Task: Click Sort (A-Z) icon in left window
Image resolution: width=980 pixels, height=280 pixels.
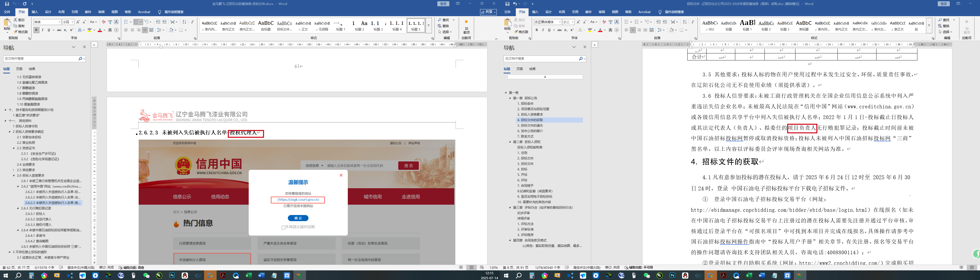Action: (184, 22)
